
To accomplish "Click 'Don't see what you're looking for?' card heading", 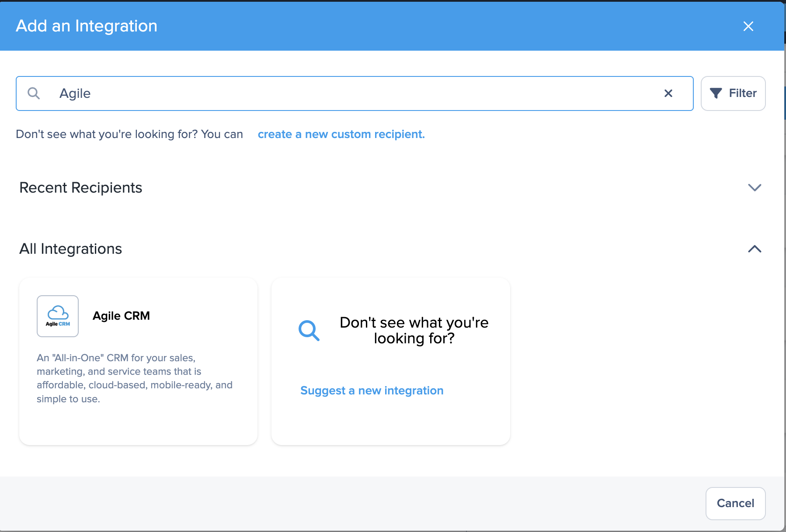I will (x=414, y=330).
